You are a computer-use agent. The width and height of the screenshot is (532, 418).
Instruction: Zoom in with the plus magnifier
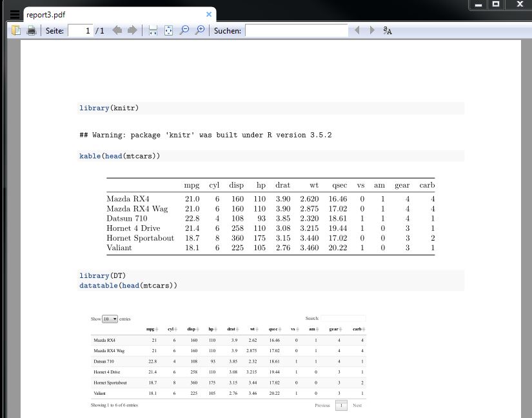[x=200, y=30]
